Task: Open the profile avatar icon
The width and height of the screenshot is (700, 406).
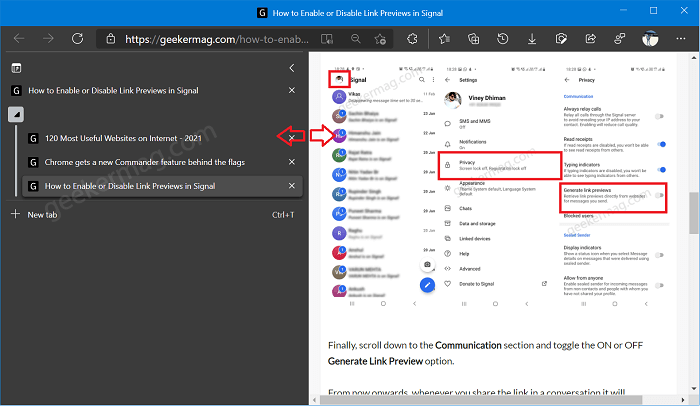Action: tap(650, 39)
